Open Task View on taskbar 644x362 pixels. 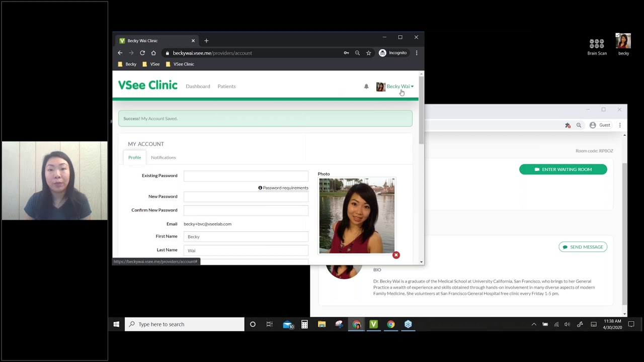[x=270, y=324]
